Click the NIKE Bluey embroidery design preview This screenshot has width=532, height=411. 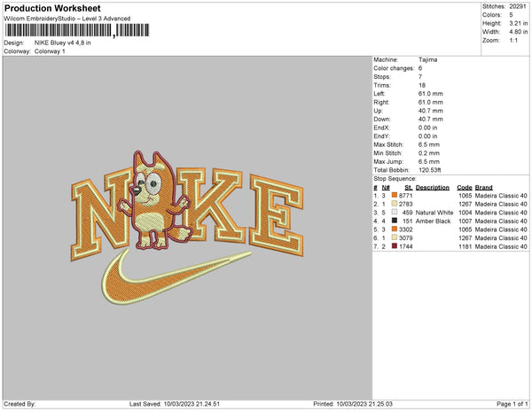[187, 228]
